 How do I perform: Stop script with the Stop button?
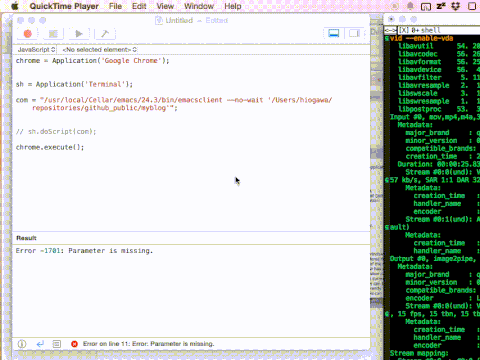[x=53, y=34]
